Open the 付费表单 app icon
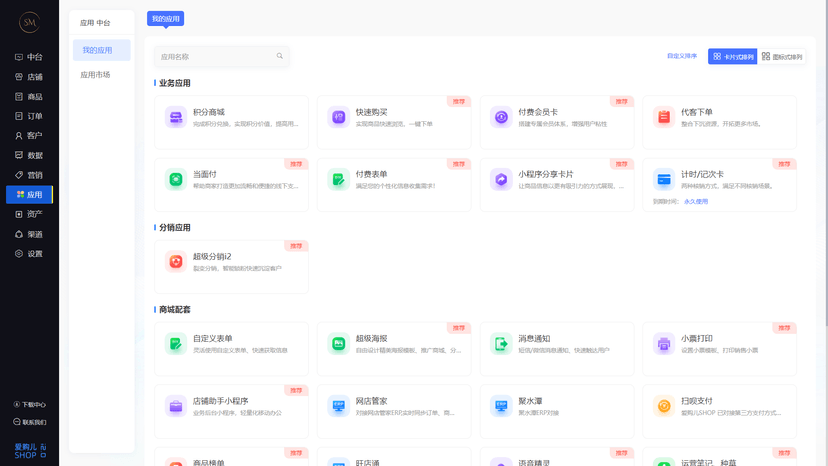This screenshot has height=466, width=828. (338, 179)
